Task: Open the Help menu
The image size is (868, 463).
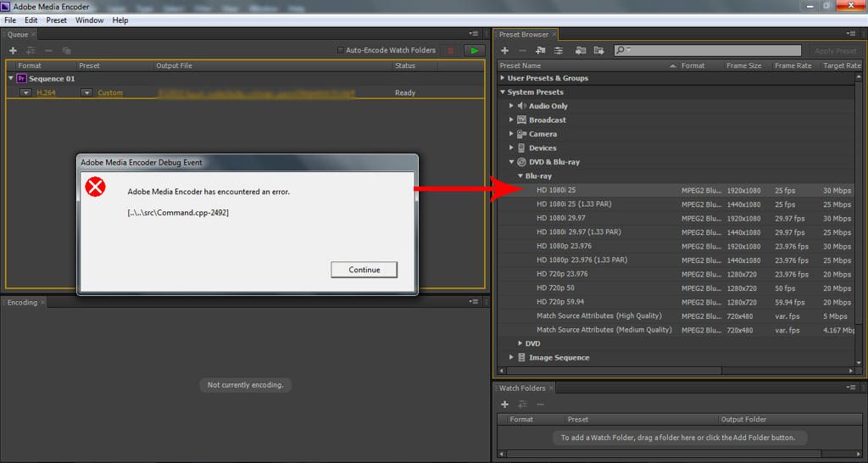Action: pyautogui.click(x=120, y=20)
